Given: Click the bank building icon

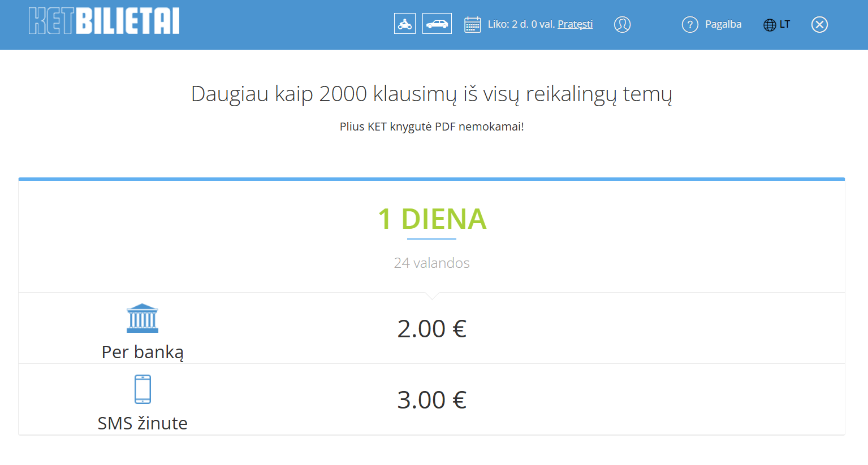Looking at the screenshot, I should [x=142, y=318].
